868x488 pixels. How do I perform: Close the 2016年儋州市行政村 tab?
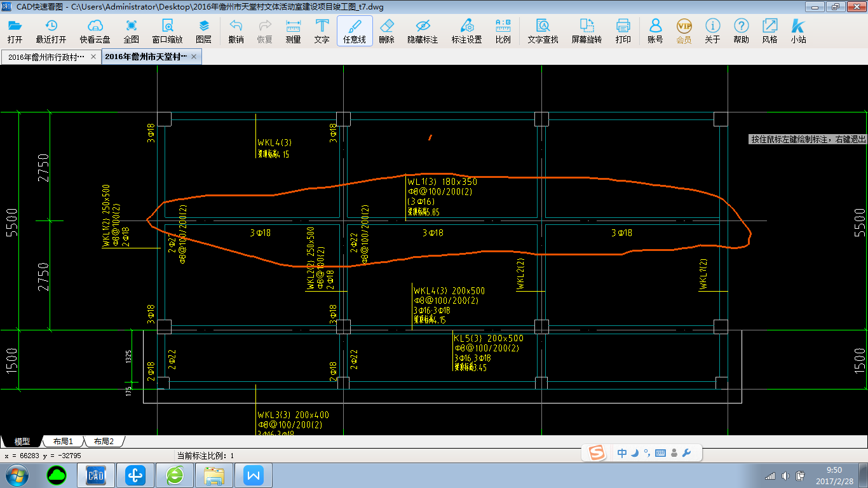tap(93, 57)
